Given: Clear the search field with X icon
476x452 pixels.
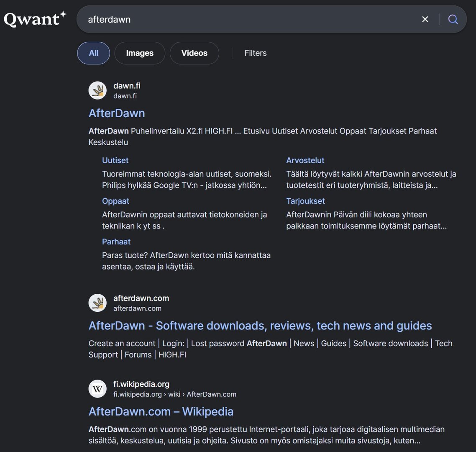Looking at the screenshot, I should [425, 19].
